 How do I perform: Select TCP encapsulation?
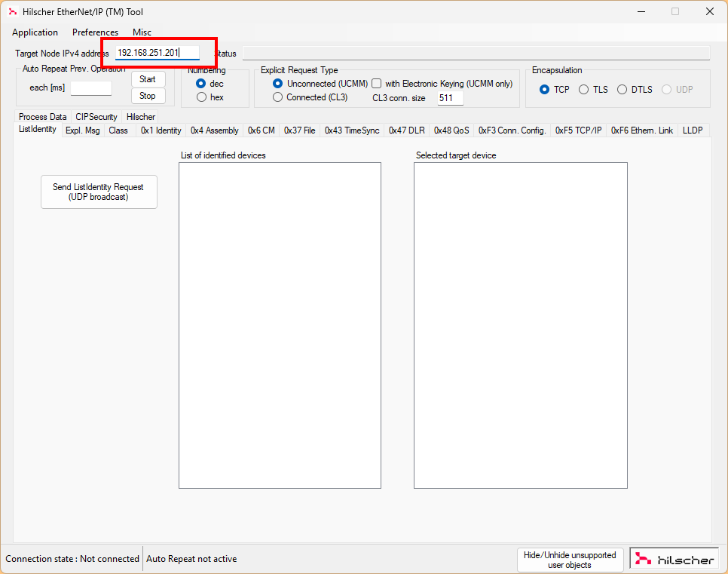pos(555,90)
